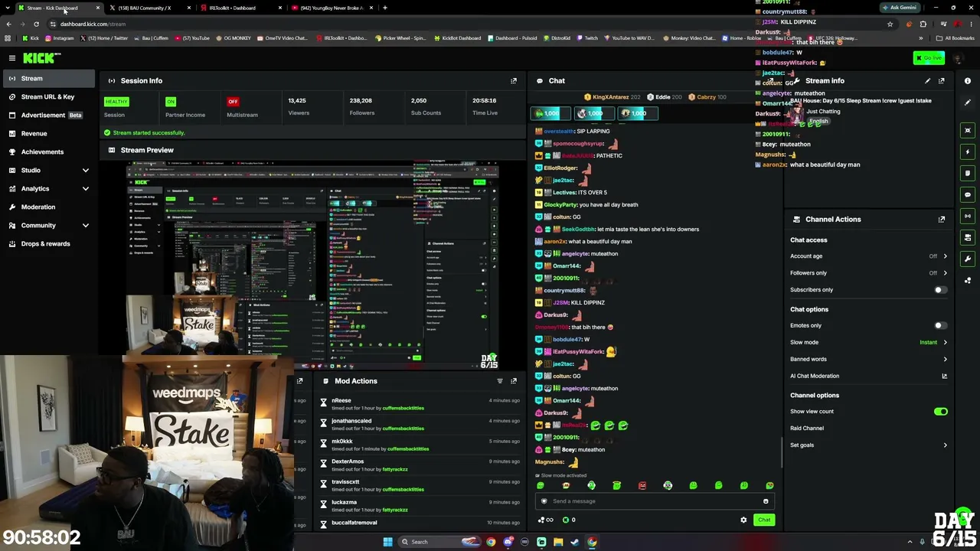Open Followers only settings
The height and width of the screenshot is (551, 980).
(868, 273)
